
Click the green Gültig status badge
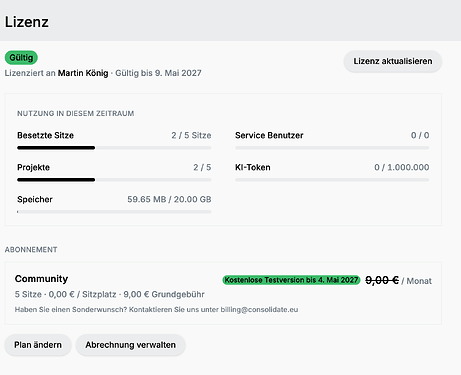[x=21, y=58]
